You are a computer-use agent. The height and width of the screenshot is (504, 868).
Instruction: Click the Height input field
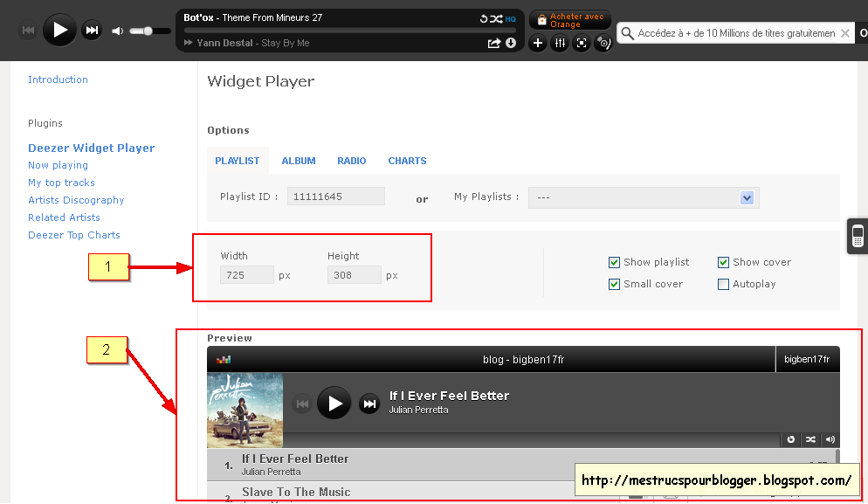coord(355,274)
